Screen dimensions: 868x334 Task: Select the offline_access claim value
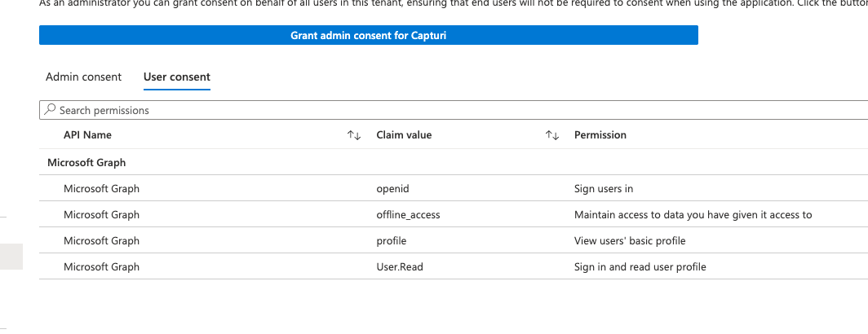[408, 214]
